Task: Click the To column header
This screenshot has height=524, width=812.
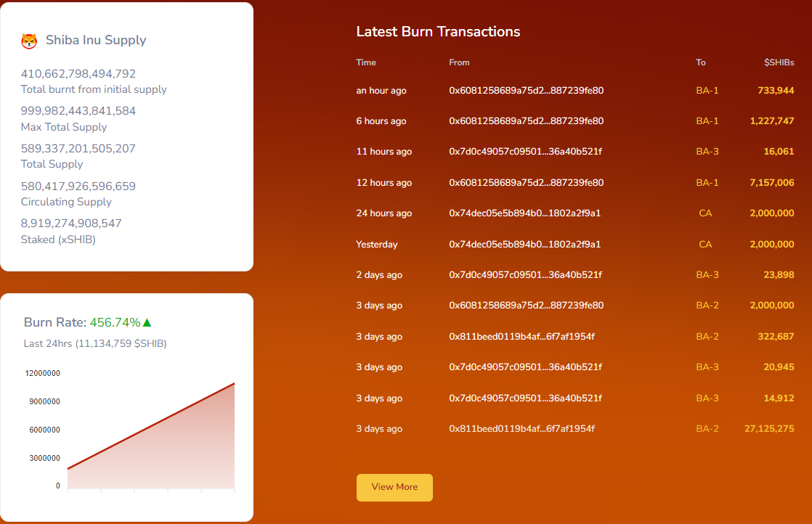Action: [701, 62]
